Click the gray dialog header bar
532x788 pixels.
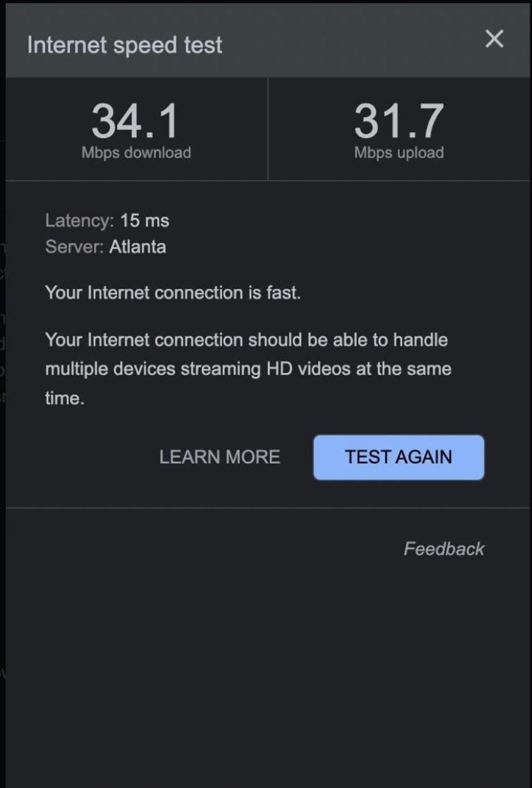click(266, 41)
